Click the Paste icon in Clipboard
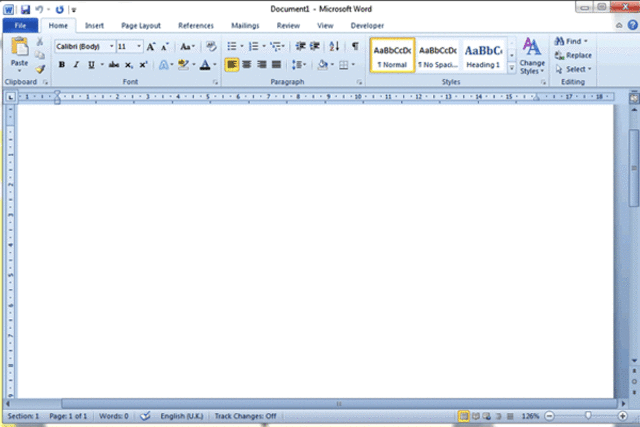The height and width of the screenshot is (427, 640). (x=19, y=47)
